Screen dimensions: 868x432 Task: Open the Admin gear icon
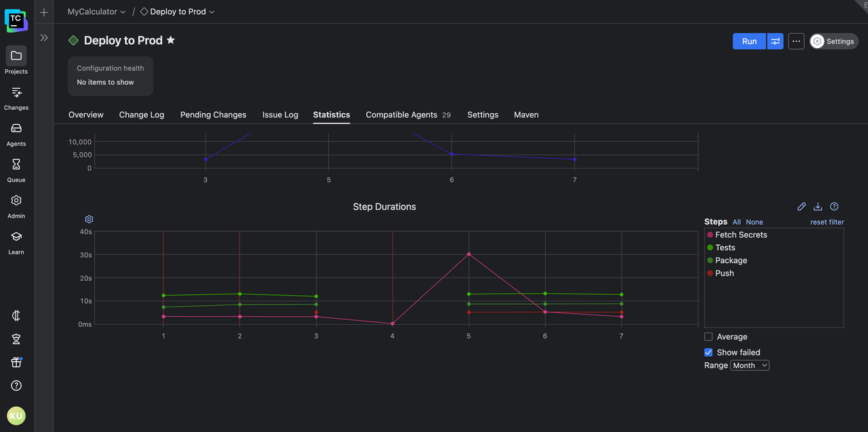[x=16, y=201]
